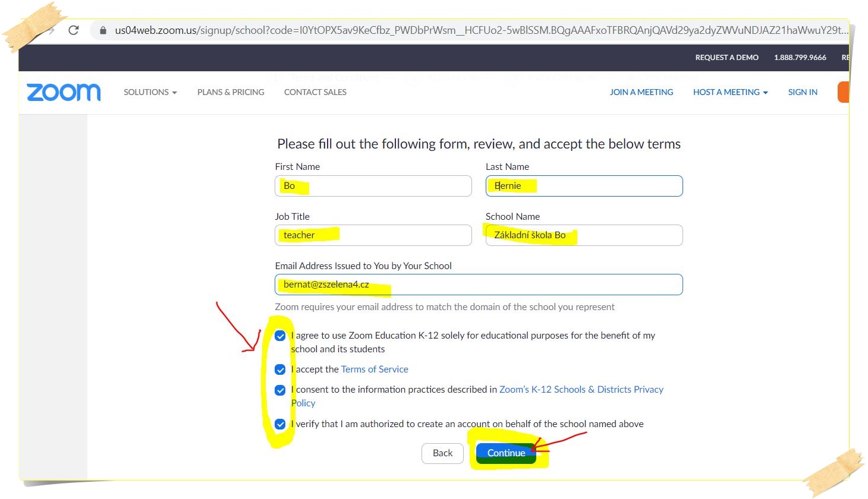Toggle the privacy policy consent checkbox
Image resolution: width=868 pixels, height=499 pixels.
(280, 390)
